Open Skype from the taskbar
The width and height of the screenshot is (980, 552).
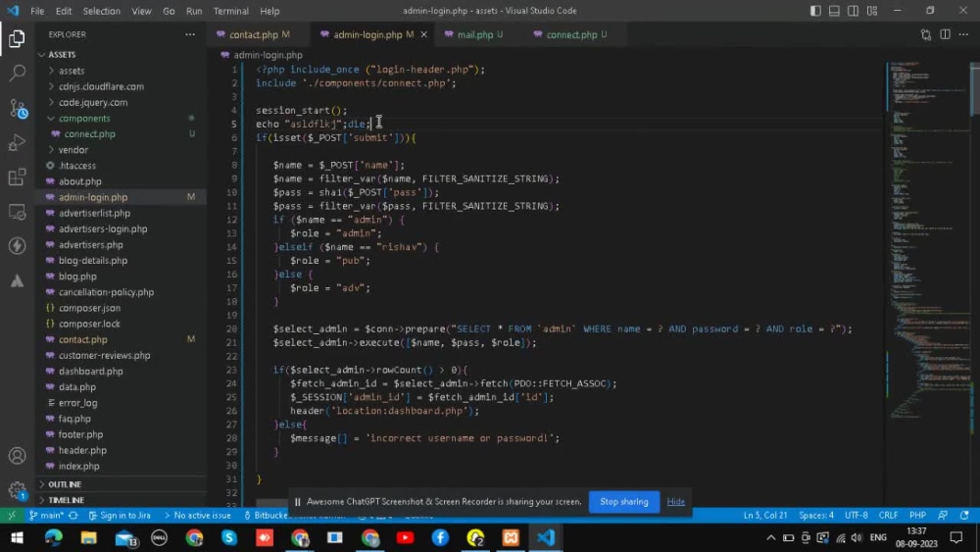click(x=229, y=537)
